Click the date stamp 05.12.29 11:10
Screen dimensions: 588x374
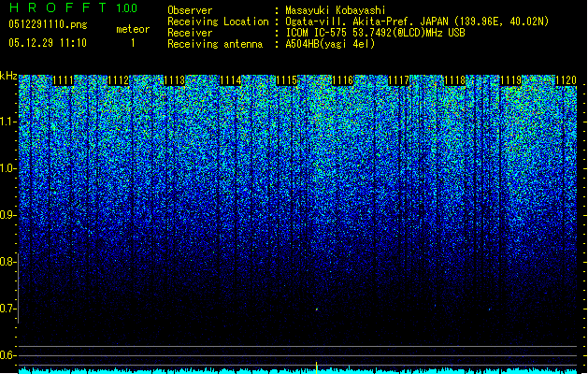(48, 43)
